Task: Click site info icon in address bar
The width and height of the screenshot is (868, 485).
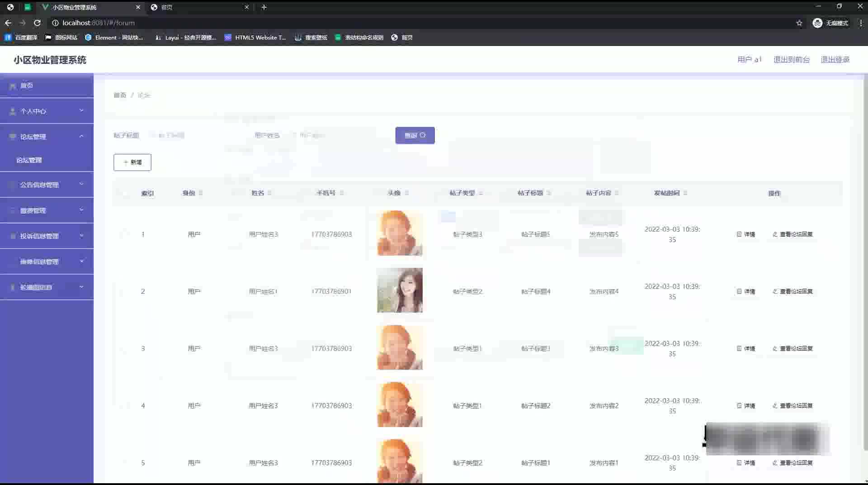Action: (55, 23)
